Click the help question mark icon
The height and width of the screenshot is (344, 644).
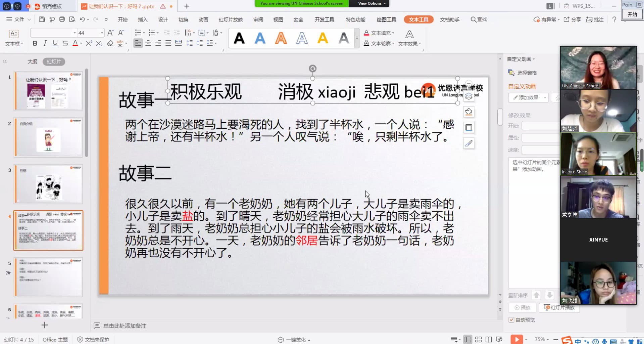[x=614, y=19]
